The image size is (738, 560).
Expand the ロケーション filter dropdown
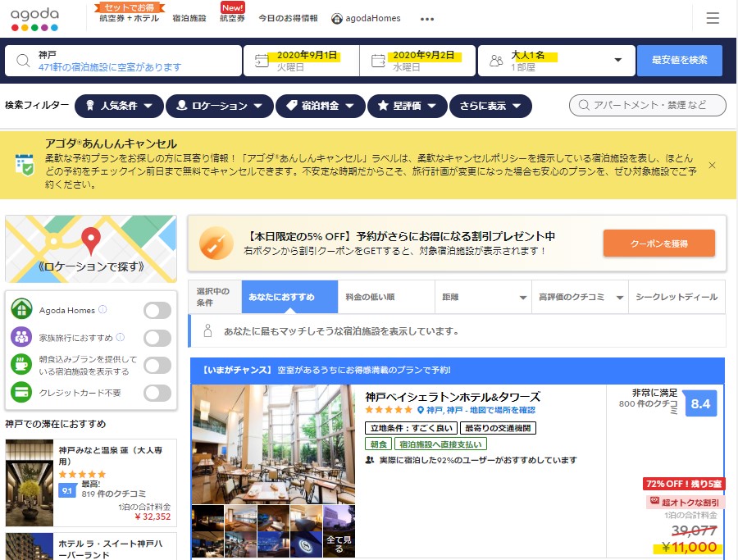tap(219, 106)
